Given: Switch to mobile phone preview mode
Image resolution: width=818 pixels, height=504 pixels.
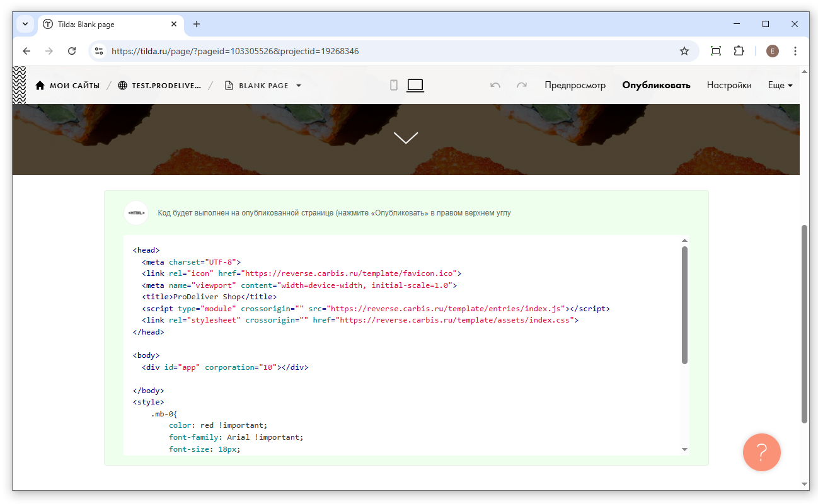Looking at the screenshot, I should pyautogui.click(x=394, y=85).
